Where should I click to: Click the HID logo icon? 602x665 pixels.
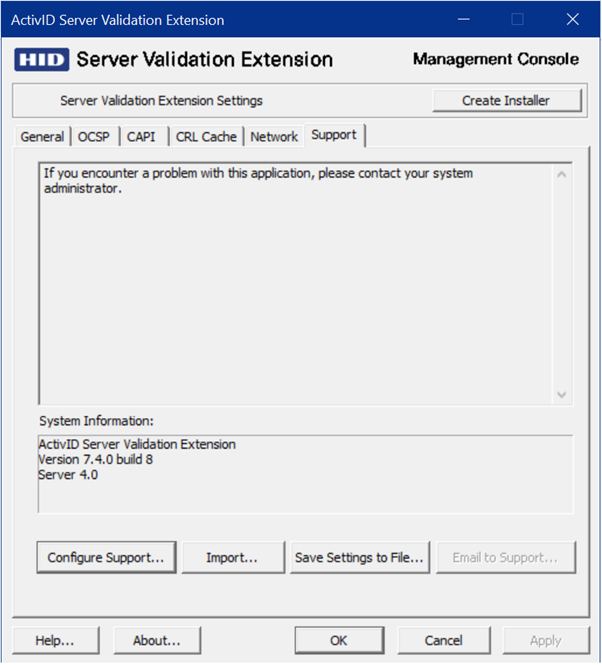pyautogui.click(x=42, y=60)
